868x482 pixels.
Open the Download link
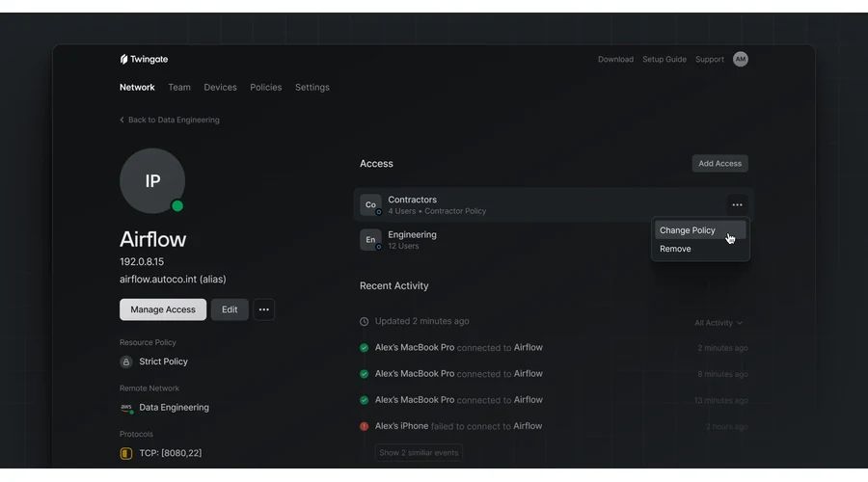pos(615,59)
